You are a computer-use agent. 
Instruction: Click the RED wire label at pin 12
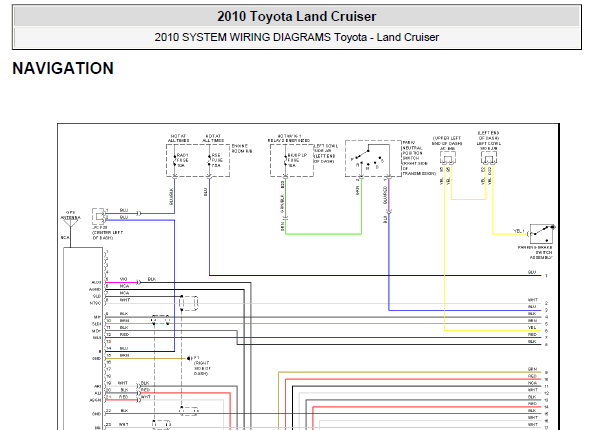point(124,334)
